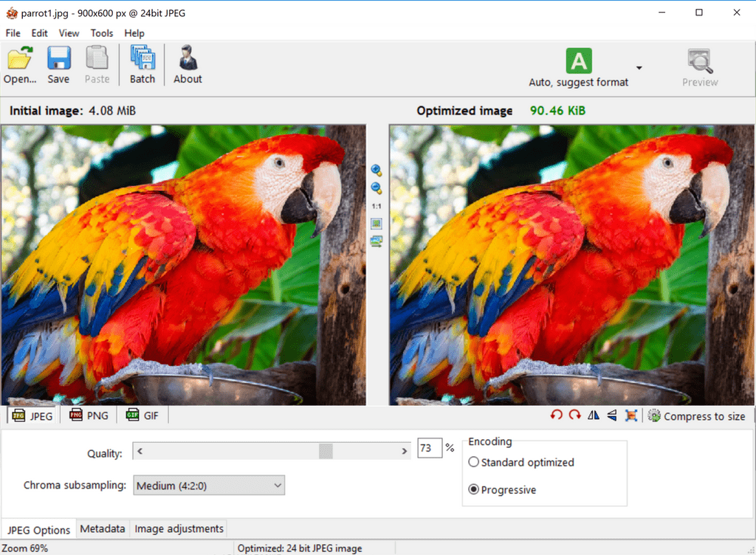Launch Batch optimization
Screen dimensions: 756x555
click(x=142, y=64)
